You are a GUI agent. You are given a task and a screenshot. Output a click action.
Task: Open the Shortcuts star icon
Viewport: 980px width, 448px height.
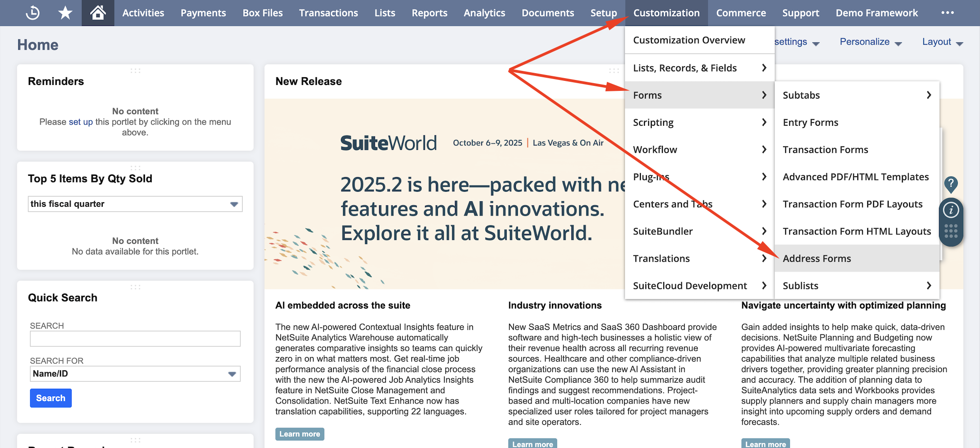pyautogui.click(x=65, y=13)
